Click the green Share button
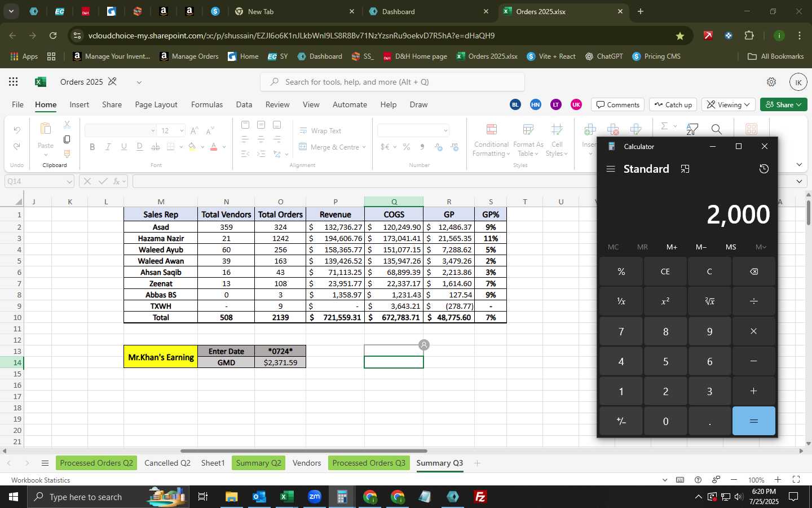The width and height of the screenshot is (812, 508). [784, 104]
